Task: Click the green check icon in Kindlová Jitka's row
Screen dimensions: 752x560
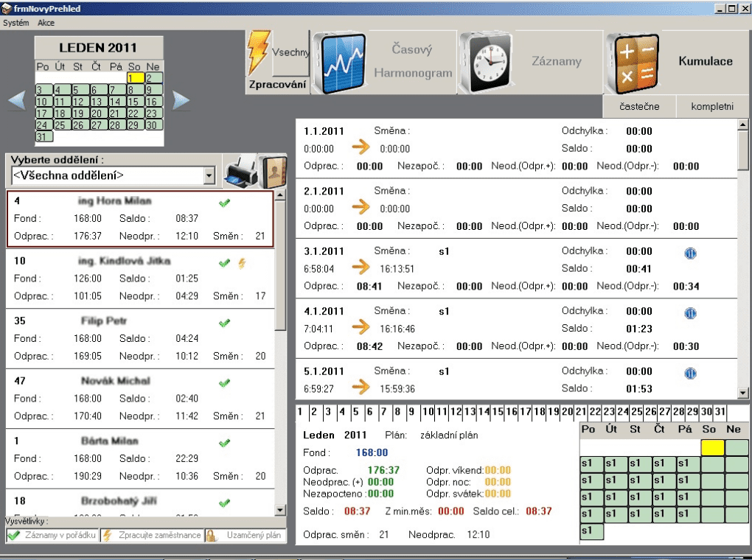Action: point(224,263)
